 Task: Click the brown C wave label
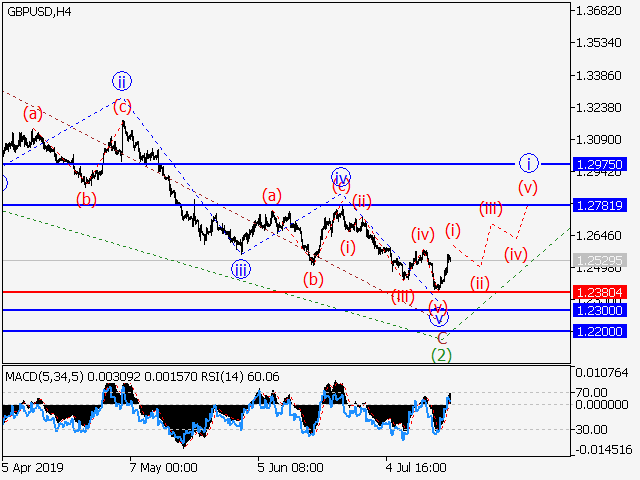(x=442, y=338)
